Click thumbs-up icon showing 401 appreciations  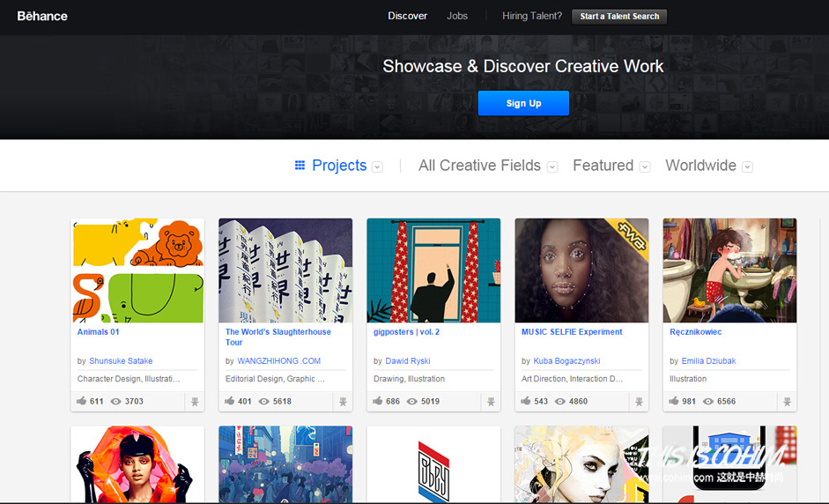pos(229,401)
